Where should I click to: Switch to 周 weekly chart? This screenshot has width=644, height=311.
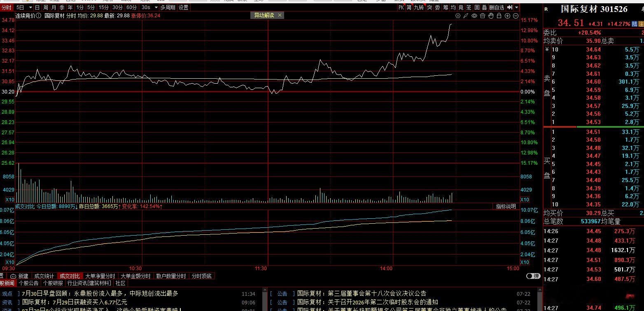pyautogui.click(x=46, y=7)
